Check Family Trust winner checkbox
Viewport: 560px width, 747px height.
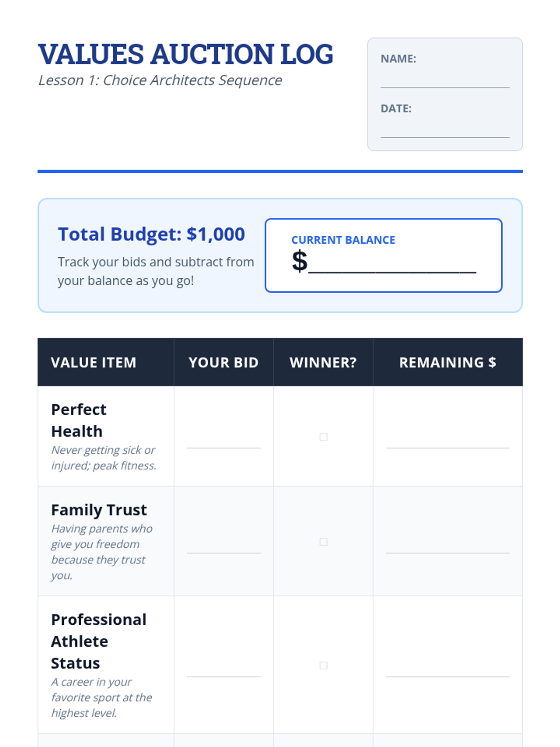click(x=323, y=542)
